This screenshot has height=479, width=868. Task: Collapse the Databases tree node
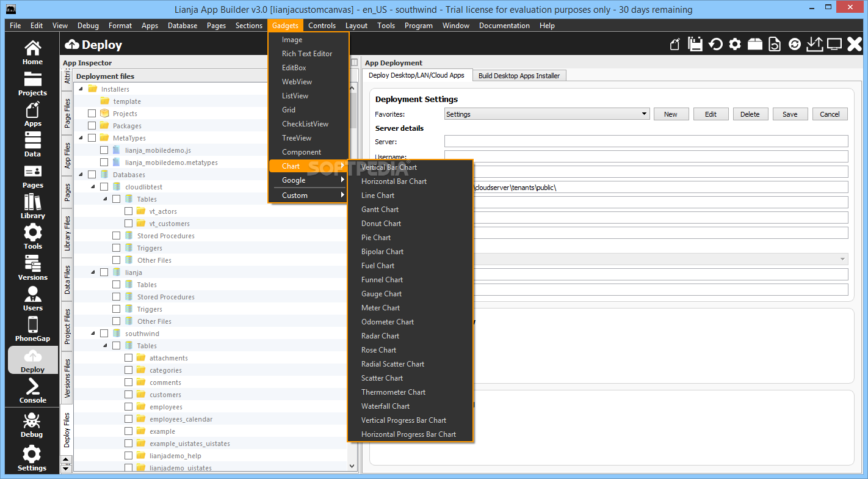[x=81, y=175]
